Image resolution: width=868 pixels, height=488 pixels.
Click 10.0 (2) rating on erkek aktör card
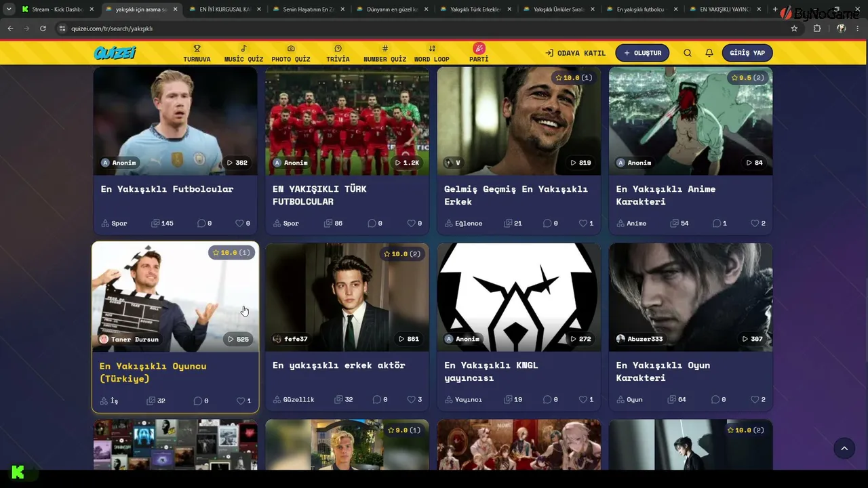coord(403,254)
